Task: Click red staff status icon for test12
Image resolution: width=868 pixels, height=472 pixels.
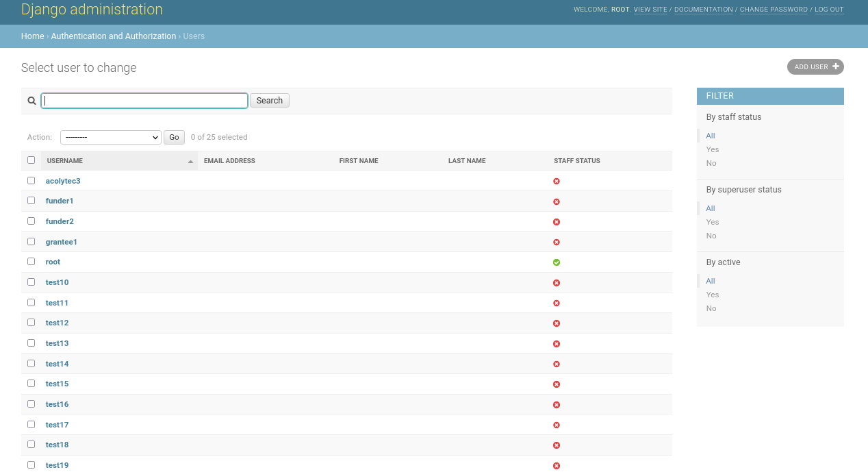Action: [557, 323]
